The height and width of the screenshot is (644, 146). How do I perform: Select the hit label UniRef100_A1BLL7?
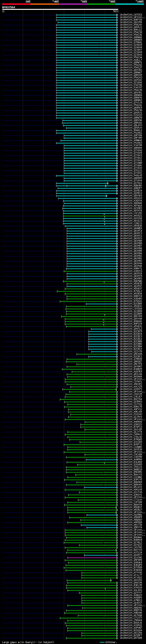pyautogui.click(x=131, y=60)
